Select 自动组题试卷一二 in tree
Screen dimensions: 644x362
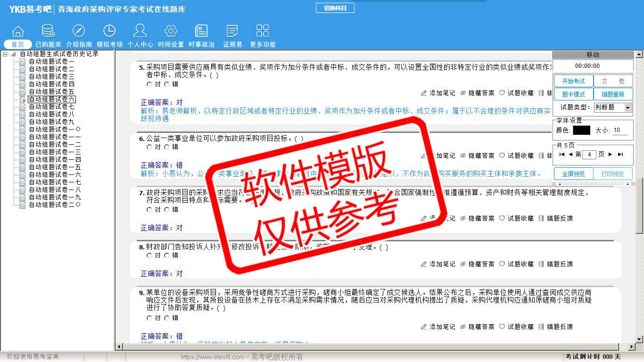click(55, 145)
